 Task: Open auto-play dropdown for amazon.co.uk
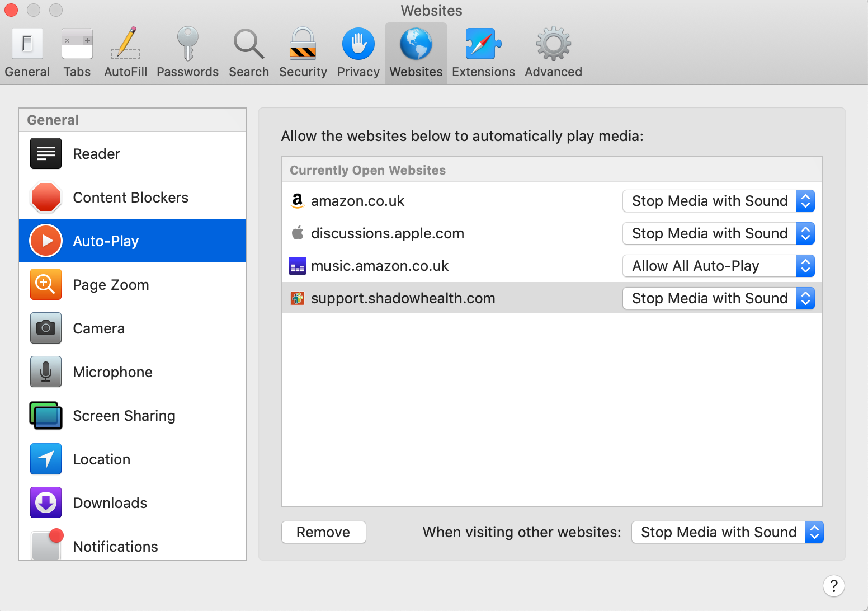coord(719,201)
